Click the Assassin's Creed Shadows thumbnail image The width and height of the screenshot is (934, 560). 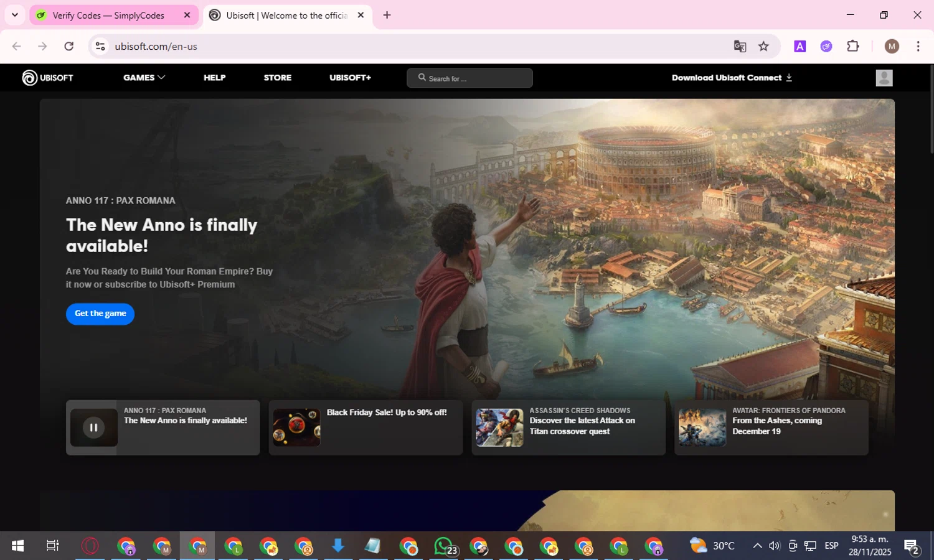pos(499,427)
